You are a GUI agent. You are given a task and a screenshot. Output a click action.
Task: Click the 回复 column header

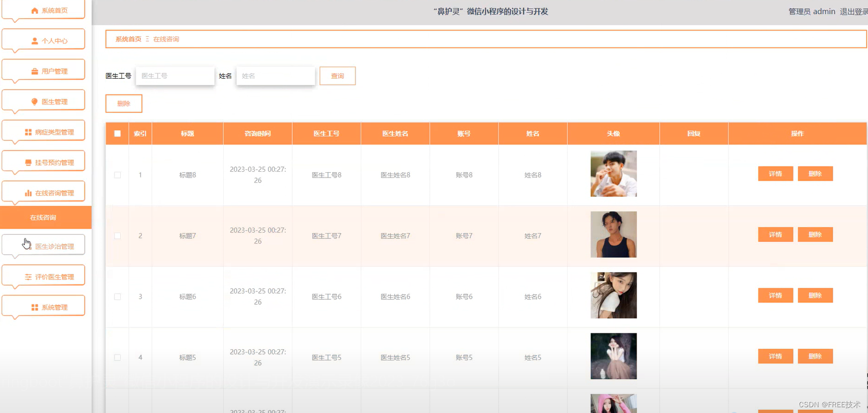tap(694, 134)
